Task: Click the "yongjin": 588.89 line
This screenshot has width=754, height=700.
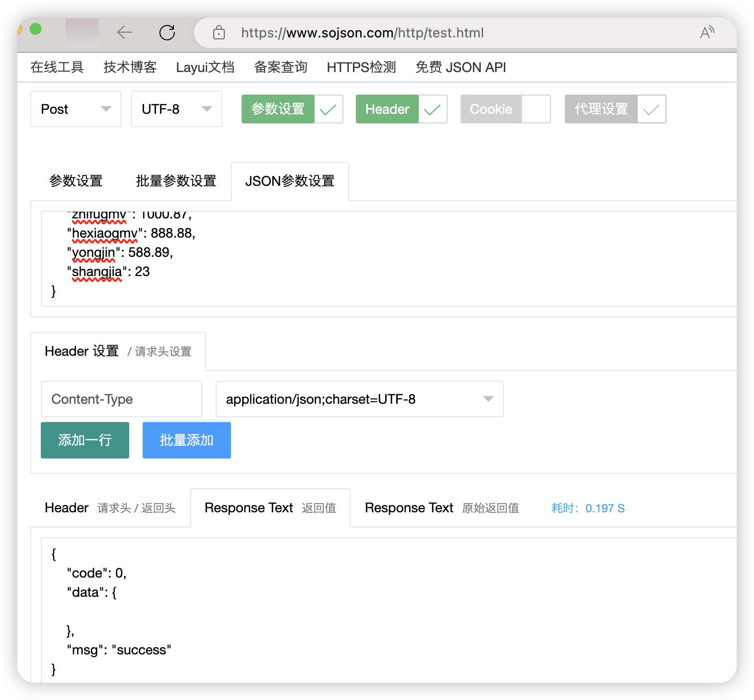Action: (120, 253)
